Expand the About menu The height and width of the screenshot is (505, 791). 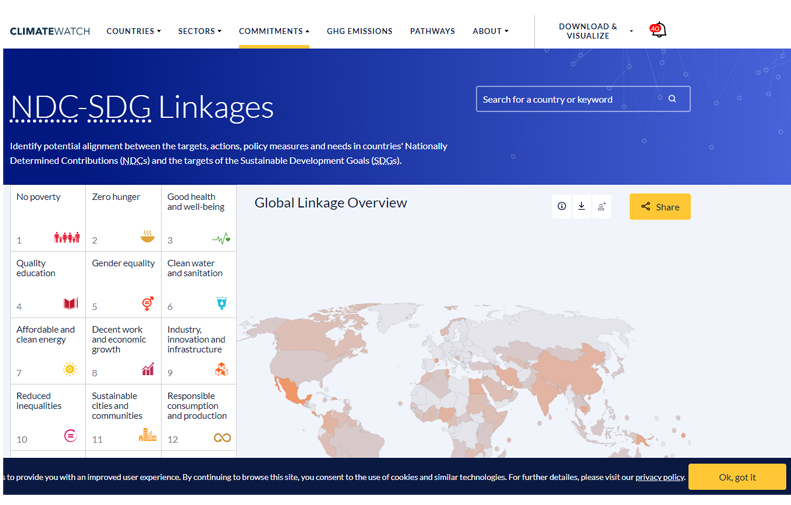click(x=490, y=31)
